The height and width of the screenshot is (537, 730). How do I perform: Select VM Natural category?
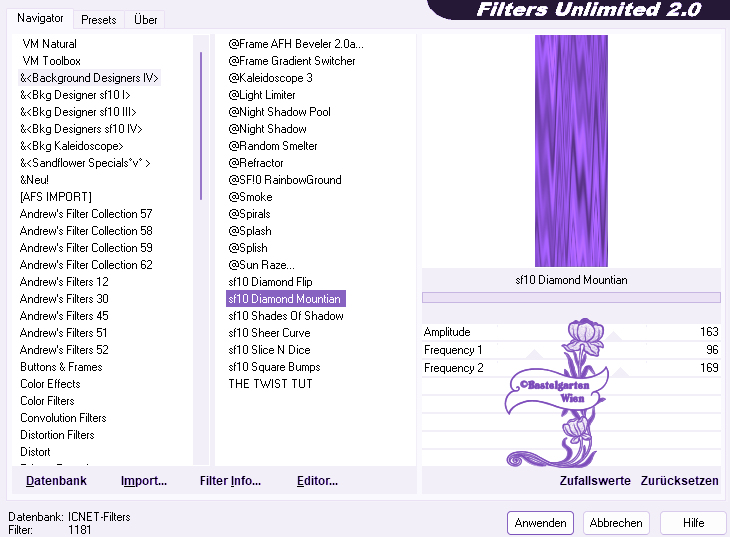[x=49, y=44]
